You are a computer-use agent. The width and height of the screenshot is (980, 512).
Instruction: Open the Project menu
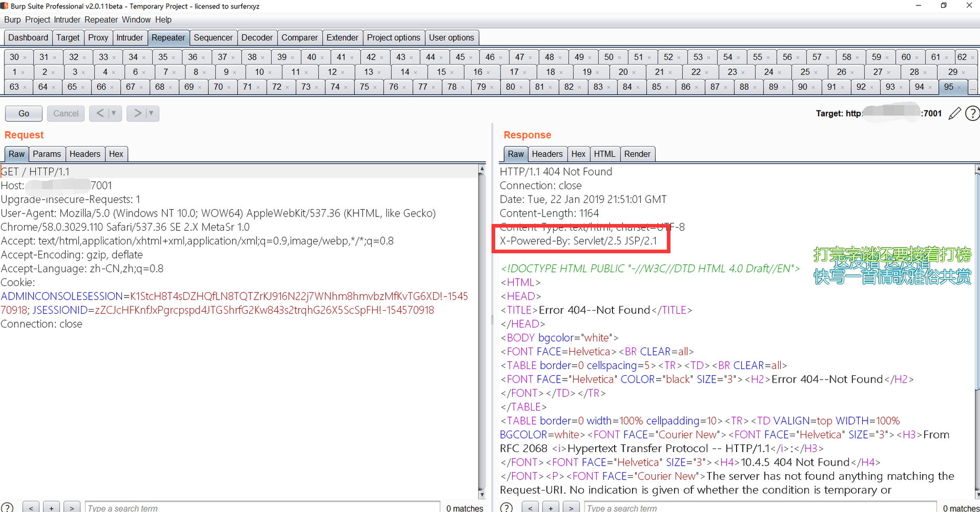(x=38, y=20)
